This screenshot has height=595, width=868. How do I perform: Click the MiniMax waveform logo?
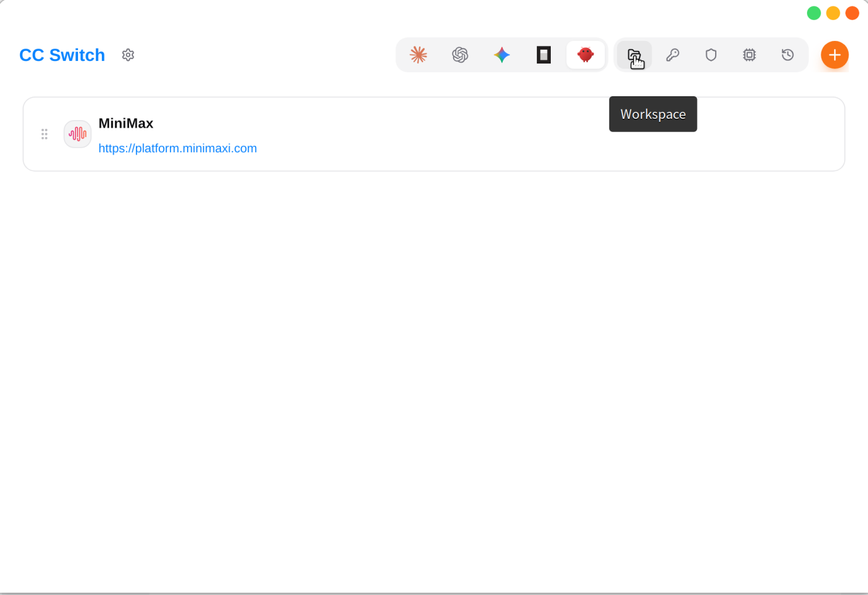77,134
